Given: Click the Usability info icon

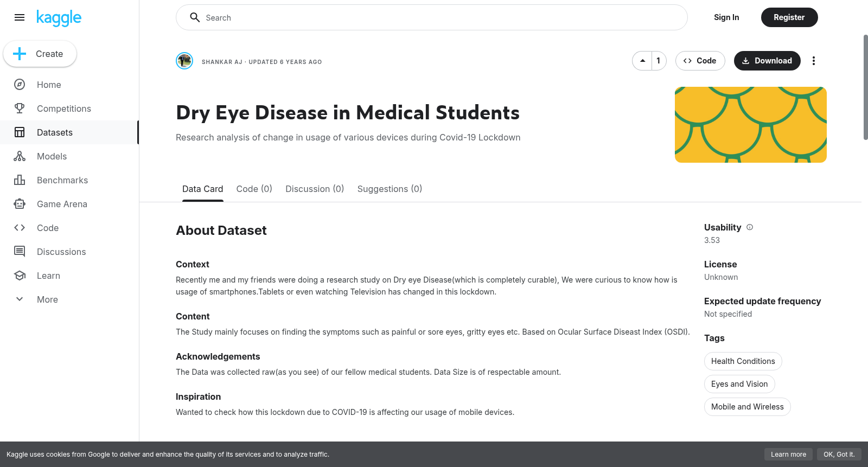Looking at the screenshot, I should click(x=750, y=227).
